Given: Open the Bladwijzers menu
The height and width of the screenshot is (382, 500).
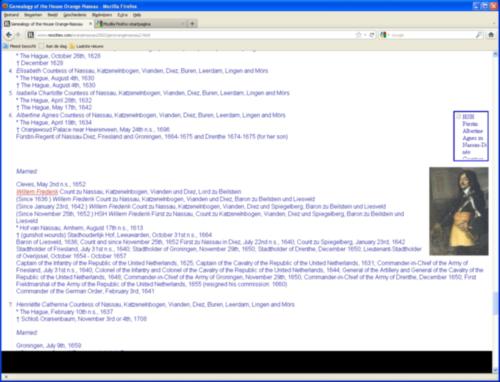Looking at the screenshot, I should (x=102, y=15).
